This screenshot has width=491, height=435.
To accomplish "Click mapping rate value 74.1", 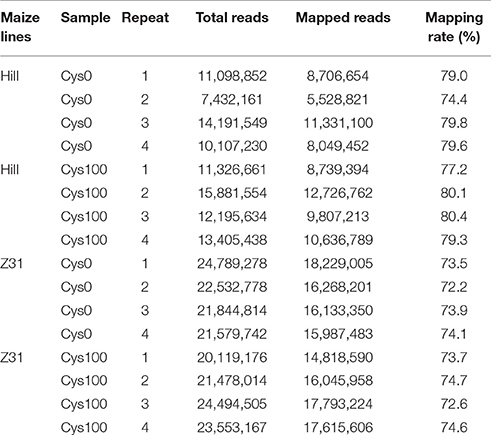I will click(454, 334).
